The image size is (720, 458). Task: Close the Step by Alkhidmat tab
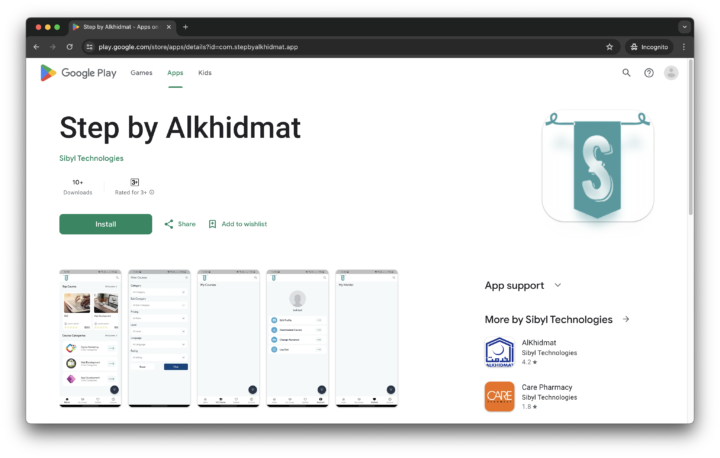point(169,27)
